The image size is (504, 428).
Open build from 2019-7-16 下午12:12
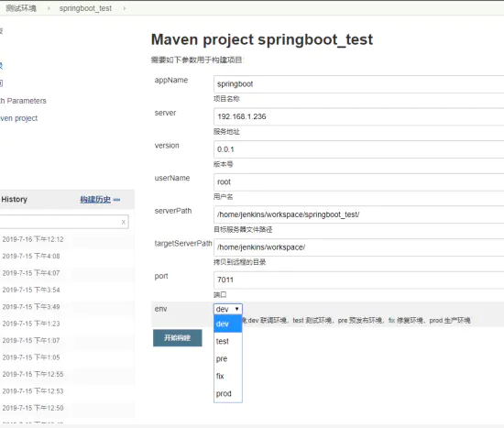(x=33, y=239)
